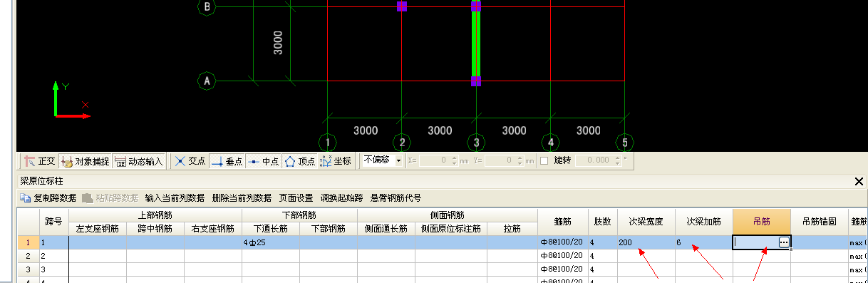Select the 中点 midpoint snap
The image size is (868, 283).
[264, 161]
